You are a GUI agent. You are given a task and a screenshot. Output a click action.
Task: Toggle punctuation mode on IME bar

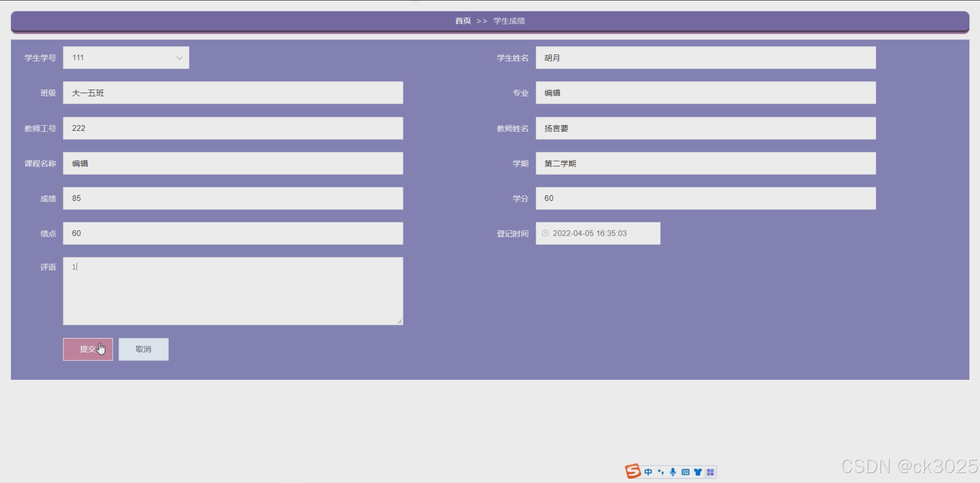coord(661,472)
